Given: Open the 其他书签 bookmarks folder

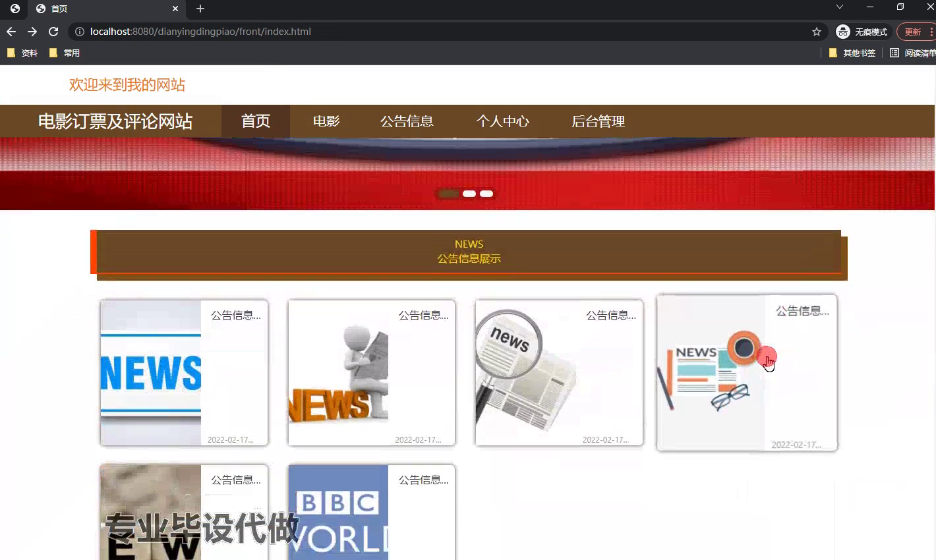Looking at the screenshot, I should click(x=852, y=53).
